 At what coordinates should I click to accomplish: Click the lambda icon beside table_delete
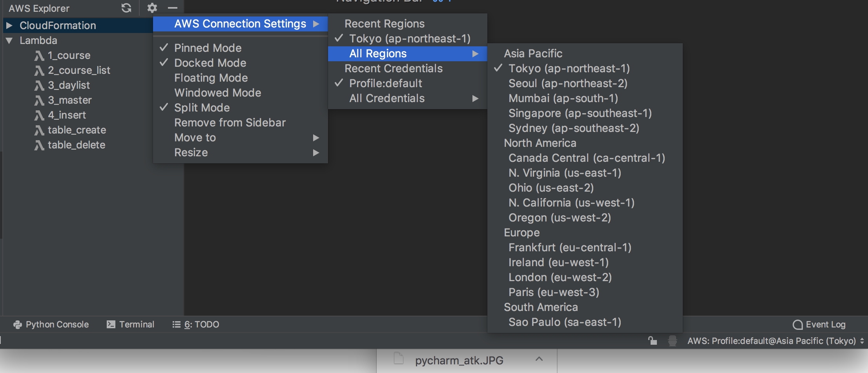coord(39,145)
